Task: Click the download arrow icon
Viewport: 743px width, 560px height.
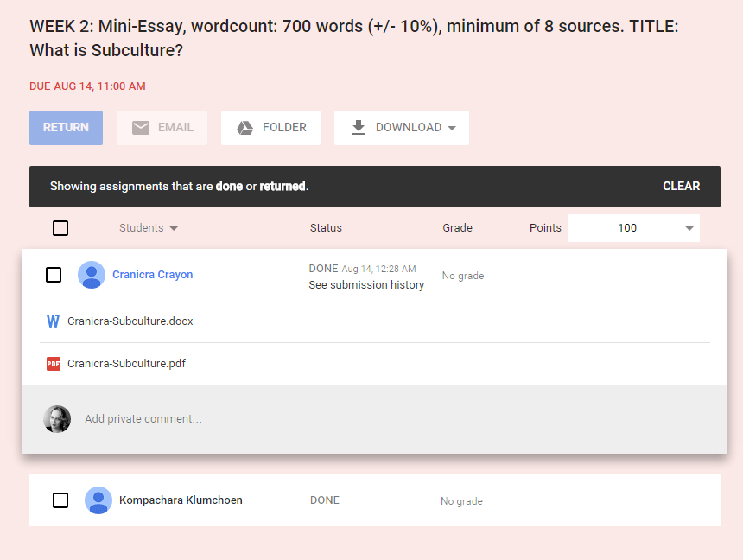Action: pyautogui.click(x=359, y=128)
